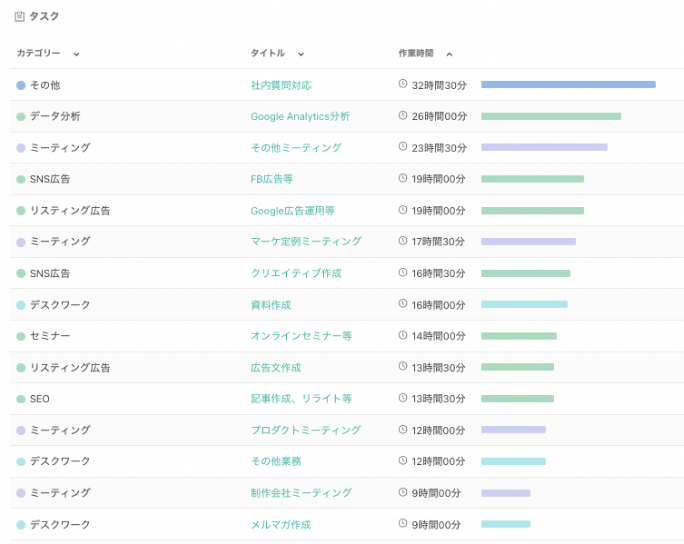Open 記事作成、リライト等 task link
The height and width of the screenshot is (544, 684).
301,399
